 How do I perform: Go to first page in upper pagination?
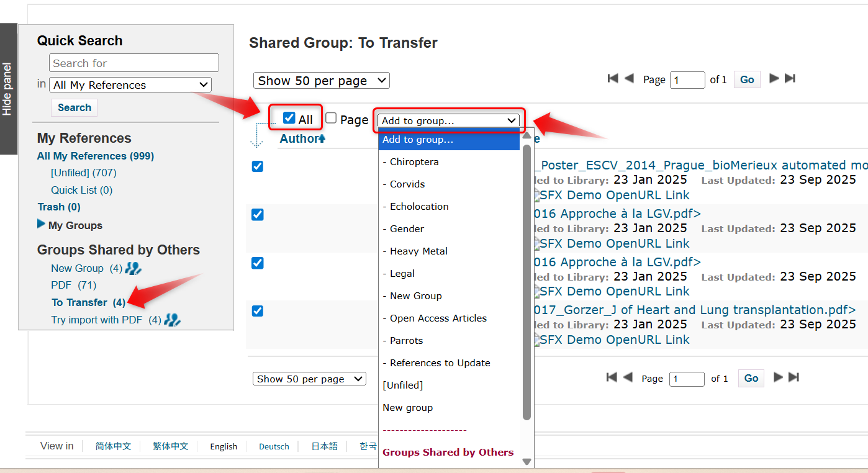[x=613, y=78]
